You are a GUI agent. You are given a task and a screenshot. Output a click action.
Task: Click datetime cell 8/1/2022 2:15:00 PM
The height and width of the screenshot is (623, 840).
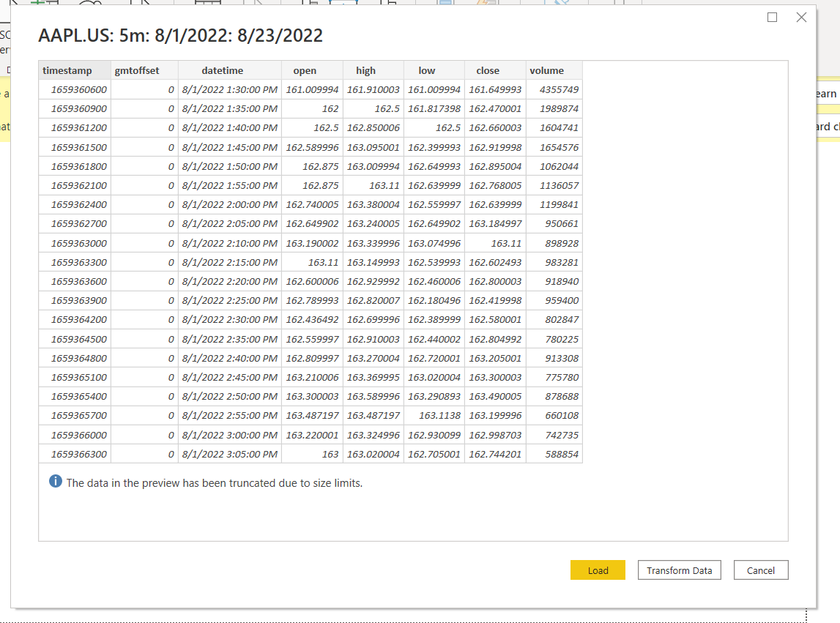click(230, 263)
